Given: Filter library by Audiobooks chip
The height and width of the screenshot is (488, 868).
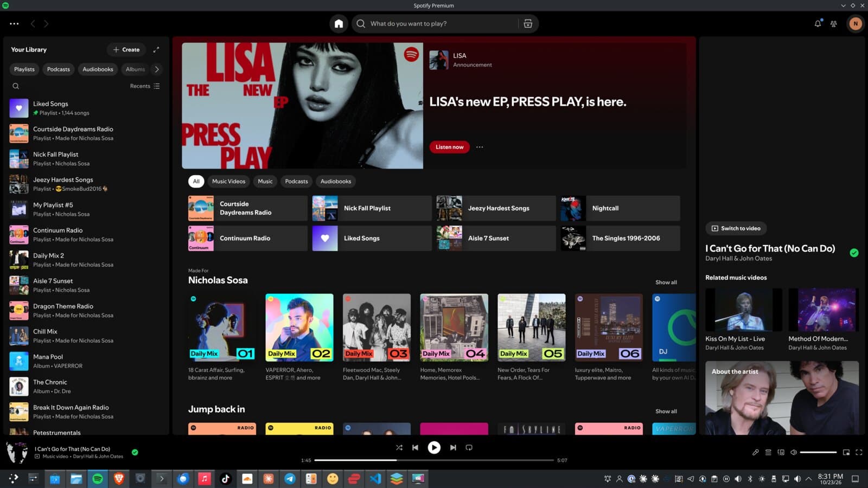Looking at the screenshot, I should [x=98, y=69].
